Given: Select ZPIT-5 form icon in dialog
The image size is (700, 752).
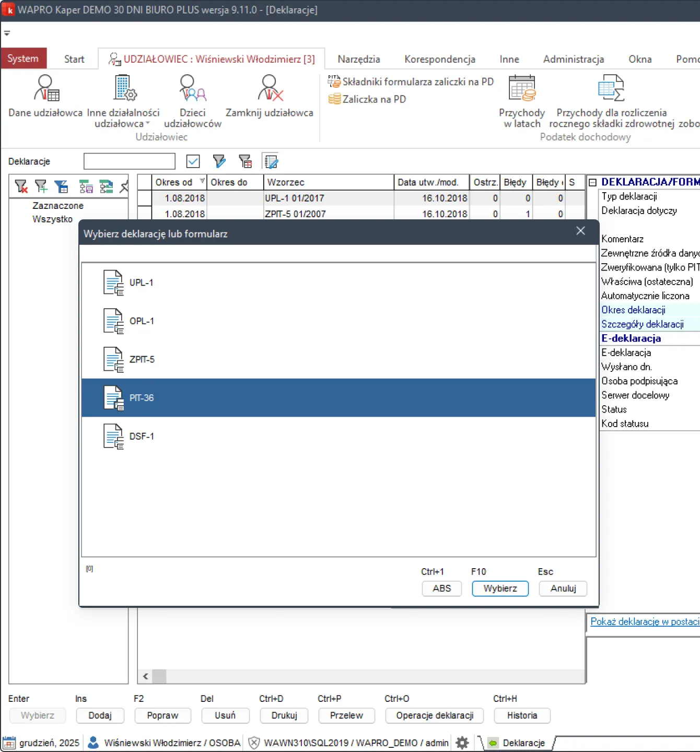Looking at the screenshot, I should coord(113,359).
